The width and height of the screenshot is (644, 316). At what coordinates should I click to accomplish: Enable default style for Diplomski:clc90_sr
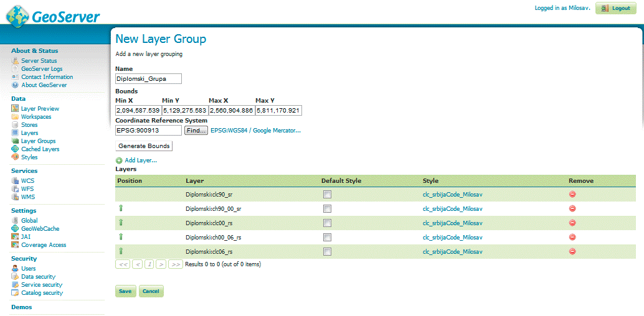(x=327, y=195)
